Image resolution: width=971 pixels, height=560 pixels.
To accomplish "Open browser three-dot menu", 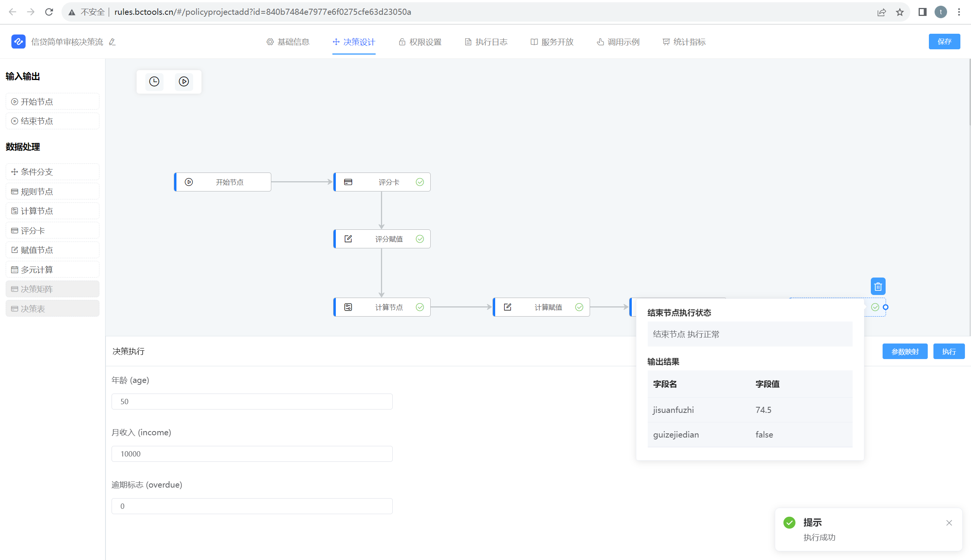I will click(x=959, y=12).
